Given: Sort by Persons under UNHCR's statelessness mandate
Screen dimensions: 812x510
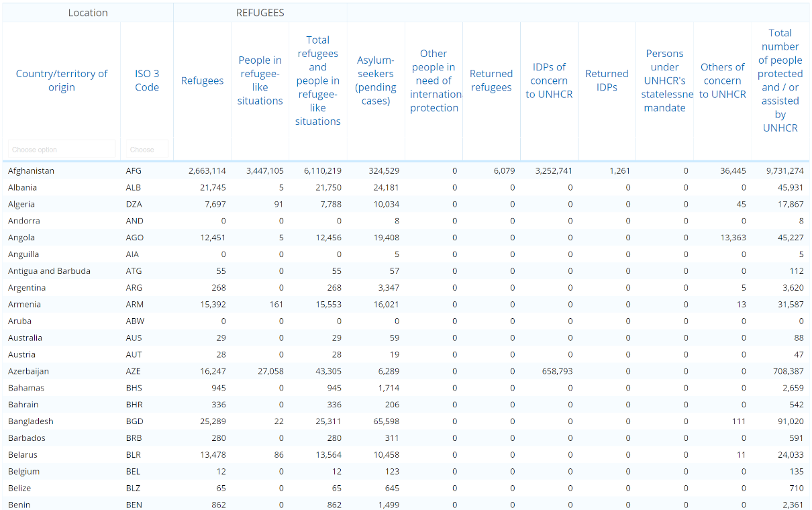Looking at the screenshot, I should pos(664,81).
